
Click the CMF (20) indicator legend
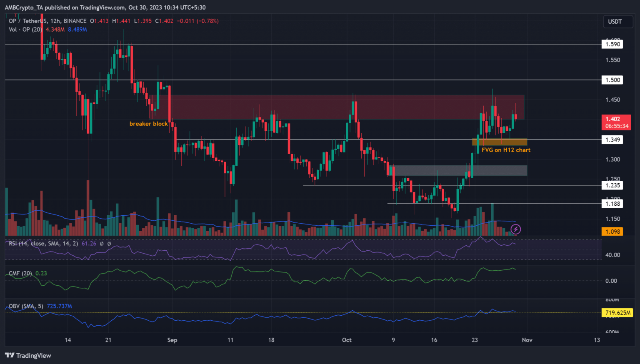(x=20, y=273)
